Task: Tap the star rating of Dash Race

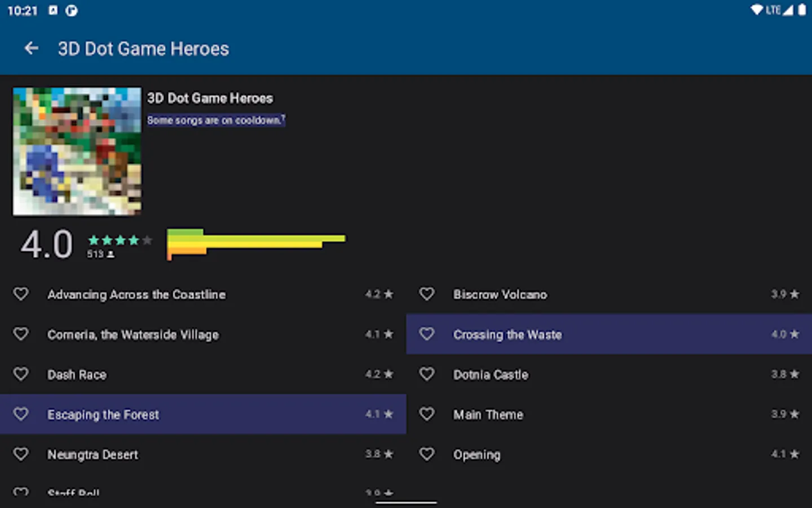Action: click(379, 374)
